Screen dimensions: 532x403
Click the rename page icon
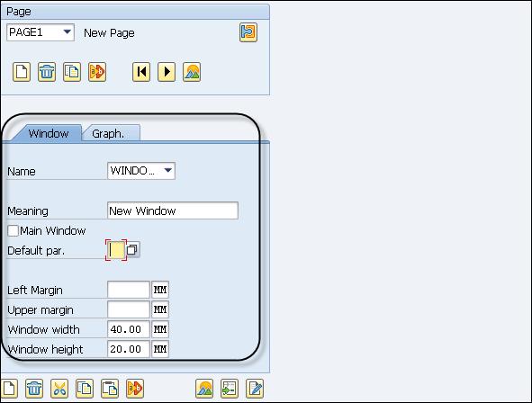coord(97,72)
